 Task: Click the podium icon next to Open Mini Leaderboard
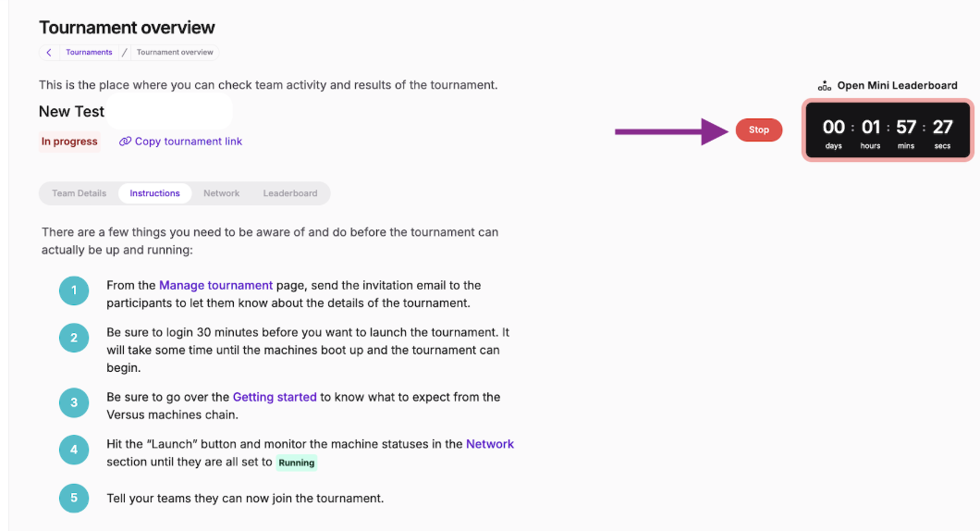click(x=825, y=86)
